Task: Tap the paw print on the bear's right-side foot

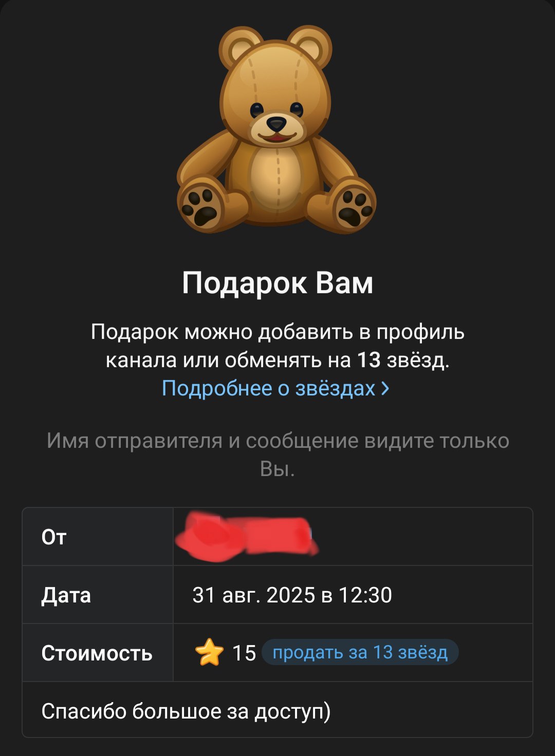Action: 354,205
